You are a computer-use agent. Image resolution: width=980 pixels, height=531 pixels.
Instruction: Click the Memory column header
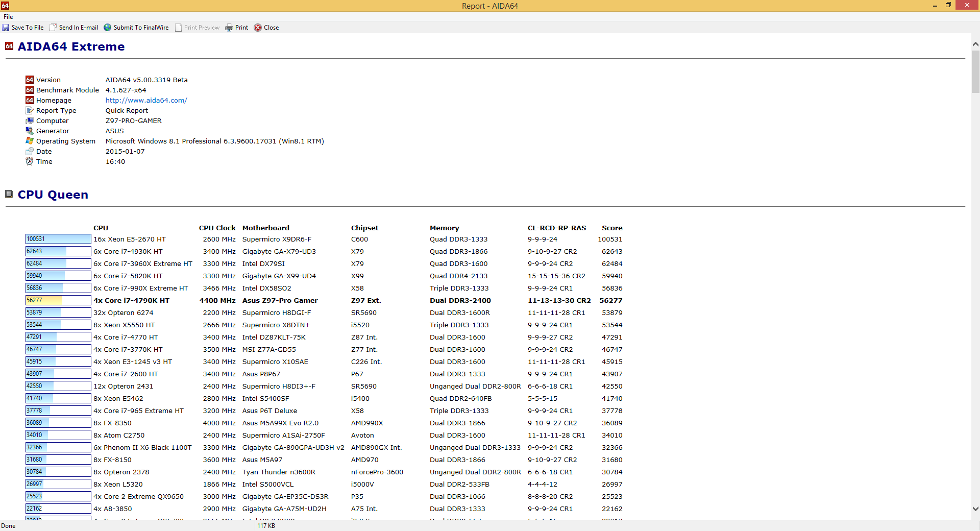(444, 228)
